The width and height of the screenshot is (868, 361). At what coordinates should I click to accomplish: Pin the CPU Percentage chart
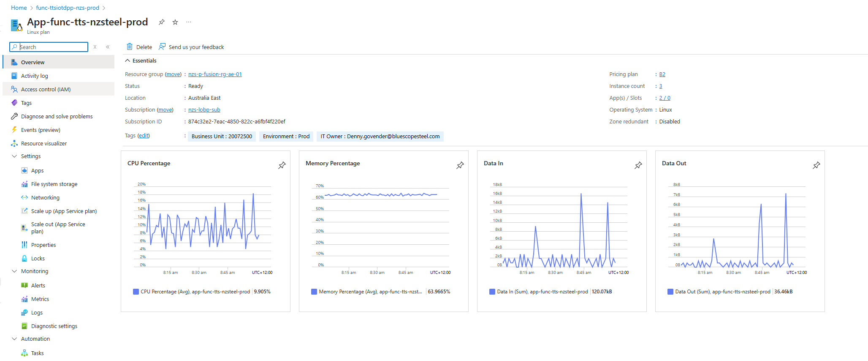282,165
